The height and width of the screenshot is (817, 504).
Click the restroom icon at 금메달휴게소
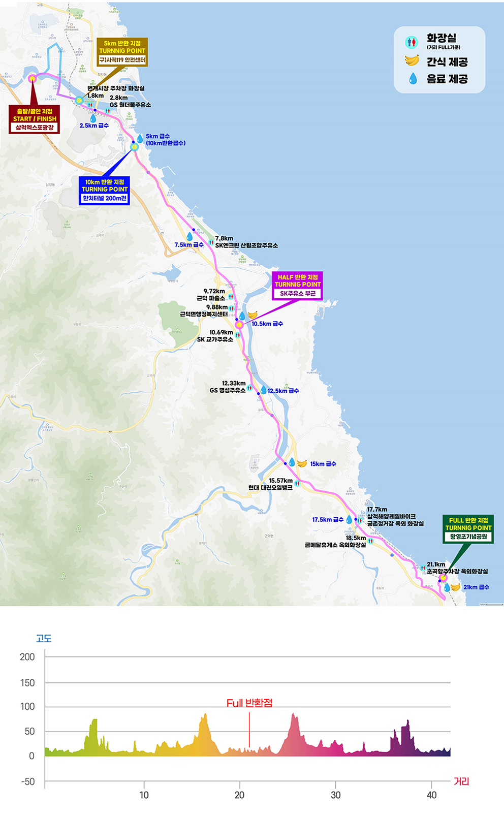(370, 541)
